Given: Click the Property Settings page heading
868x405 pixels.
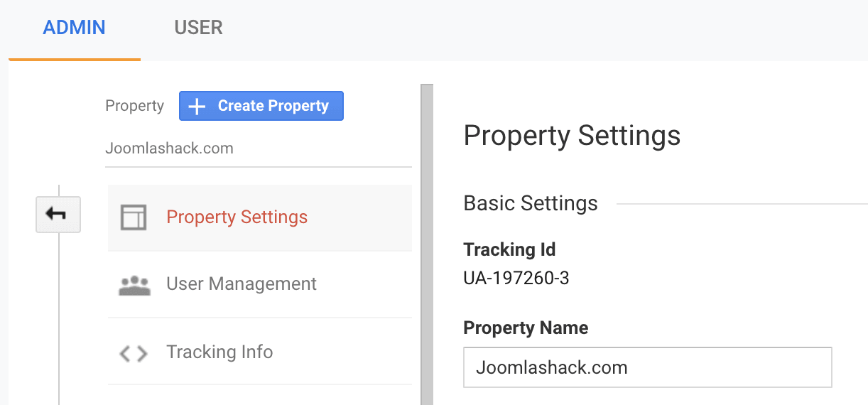Looking at the screenshot, I should click(572, 136).
